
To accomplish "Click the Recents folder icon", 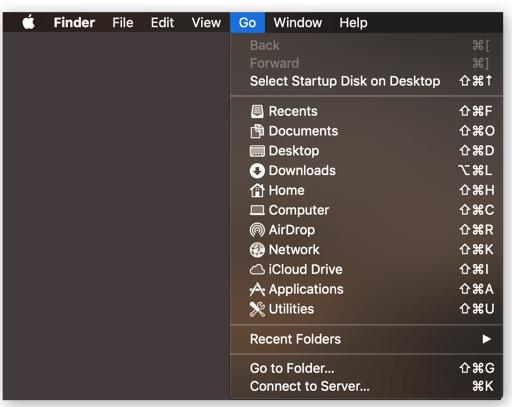I will [x=257, y=111].
